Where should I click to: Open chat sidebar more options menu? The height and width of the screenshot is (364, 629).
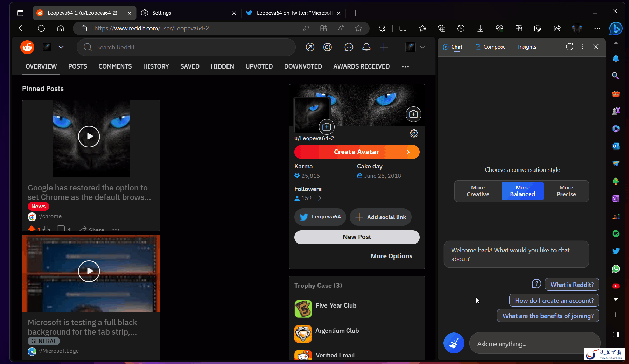click(x=583, y=47)
